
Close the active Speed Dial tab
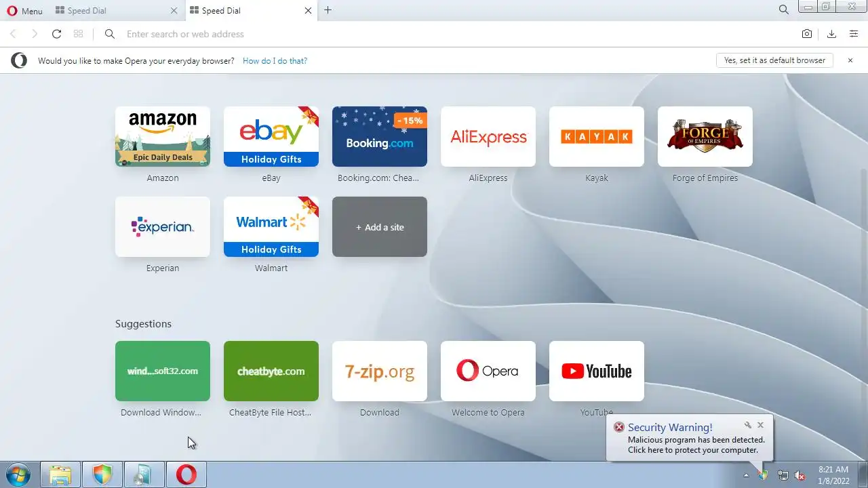click(x=309, y=11)
